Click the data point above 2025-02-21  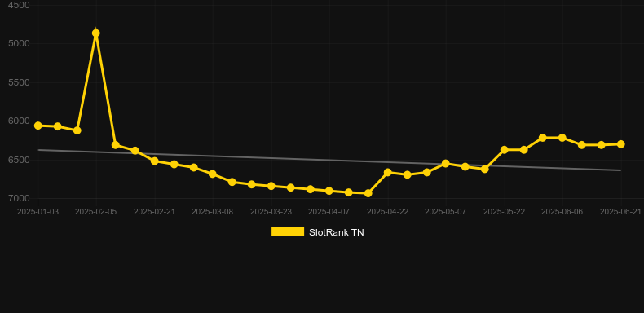154,161
